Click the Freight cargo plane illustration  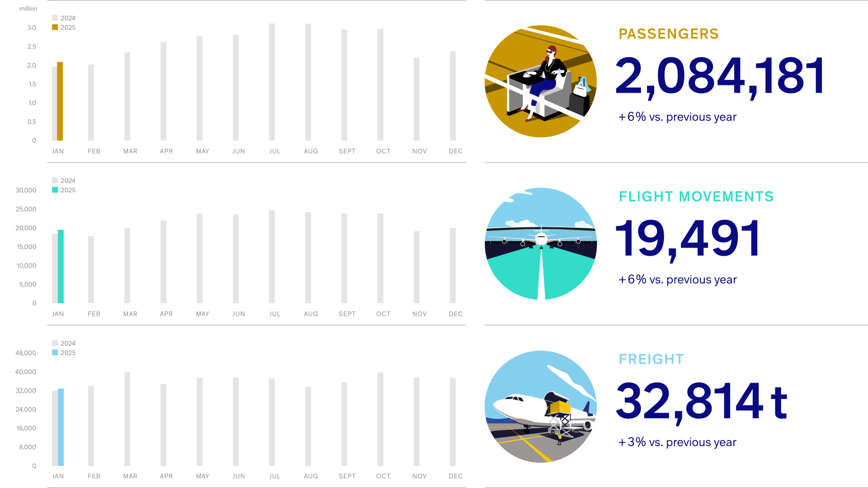(x=540, y=407)
